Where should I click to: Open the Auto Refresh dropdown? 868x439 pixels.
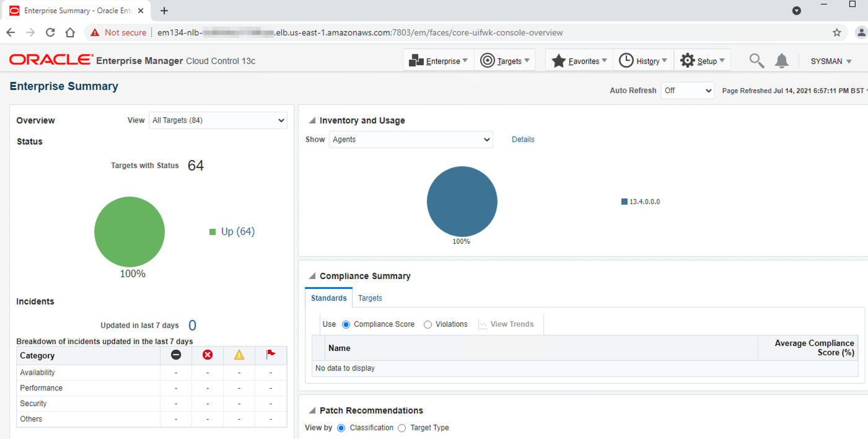tap(688, 91)
